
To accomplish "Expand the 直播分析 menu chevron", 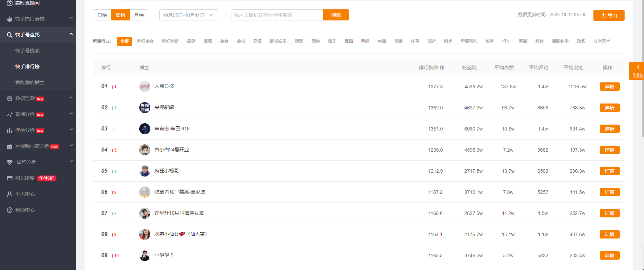I will point(71,114).
